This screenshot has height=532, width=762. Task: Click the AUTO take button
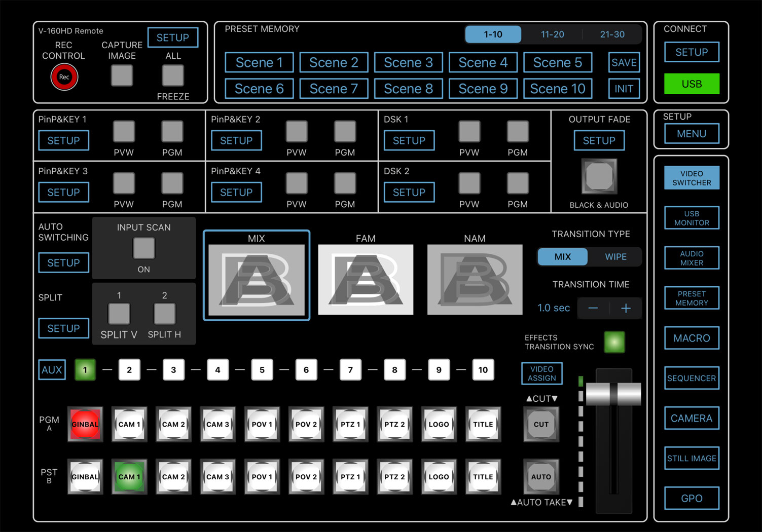[541, 477]
